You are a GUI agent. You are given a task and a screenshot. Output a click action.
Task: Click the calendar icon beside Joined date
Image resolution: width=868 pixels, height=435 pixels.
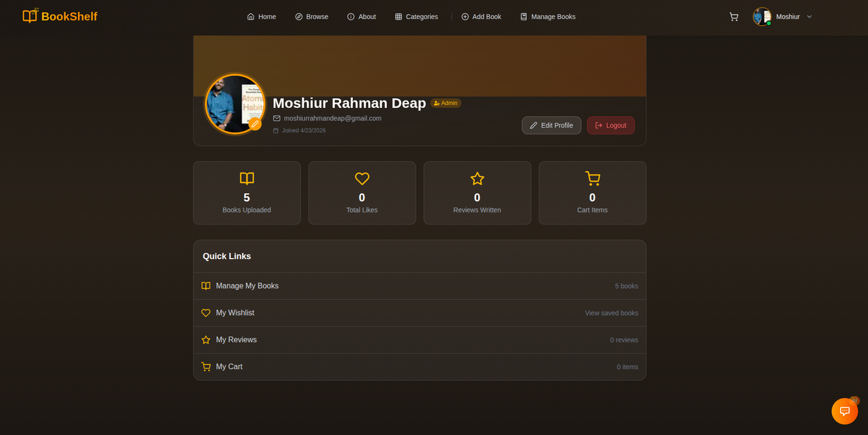(276, 130)
